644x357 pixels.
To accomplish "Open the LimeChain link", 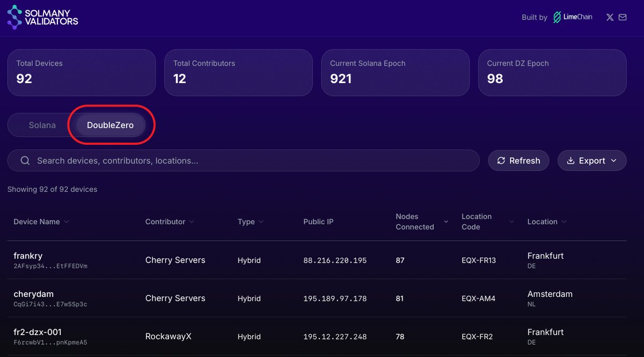I will click(573, 17).
